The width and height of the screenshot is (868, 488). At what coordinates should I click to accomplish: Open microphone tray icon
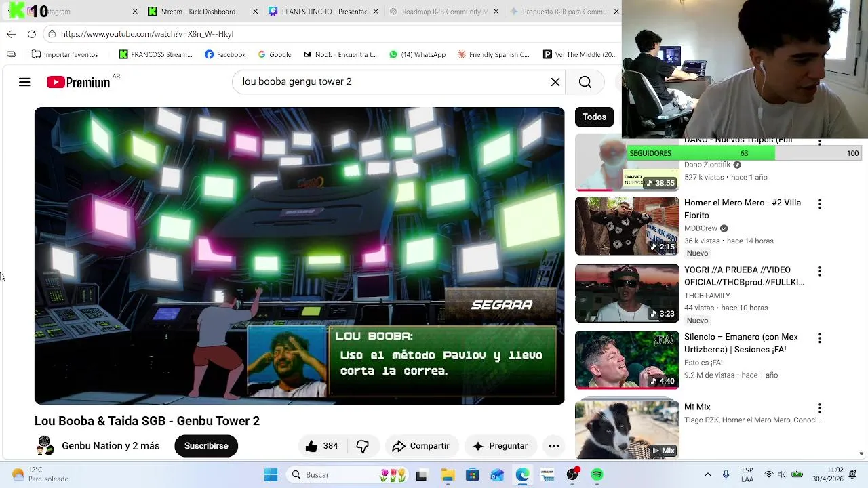pyautogui.click(x=726, y=474)
